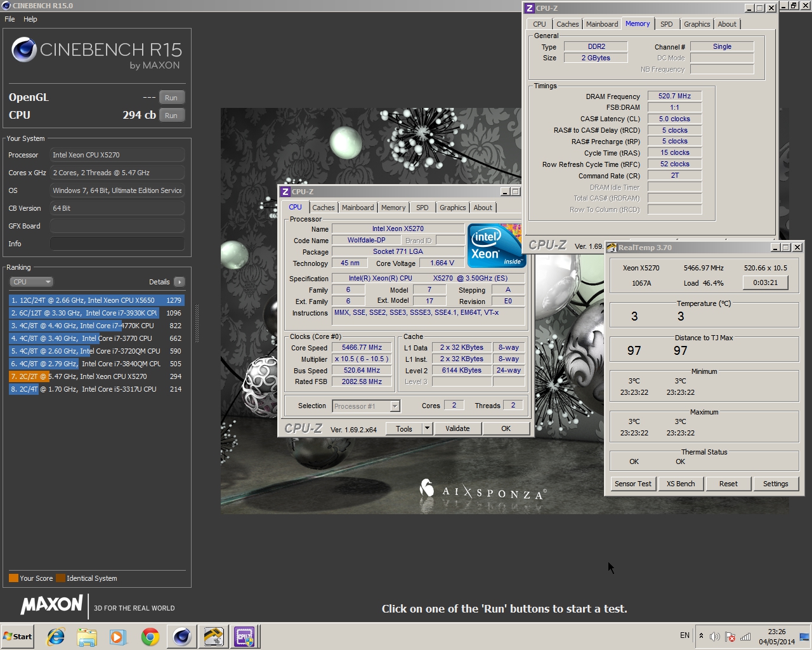Screen dimensions: 812x650
Task: Click OK in the front CPU-Z window
Action: pos(506,429)
